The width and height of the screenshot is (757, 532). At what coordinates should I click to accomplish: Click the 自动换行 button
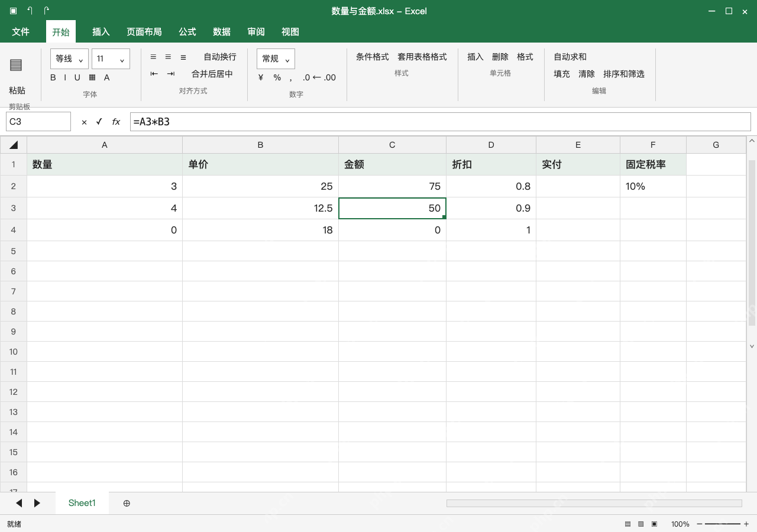(220, 57)
